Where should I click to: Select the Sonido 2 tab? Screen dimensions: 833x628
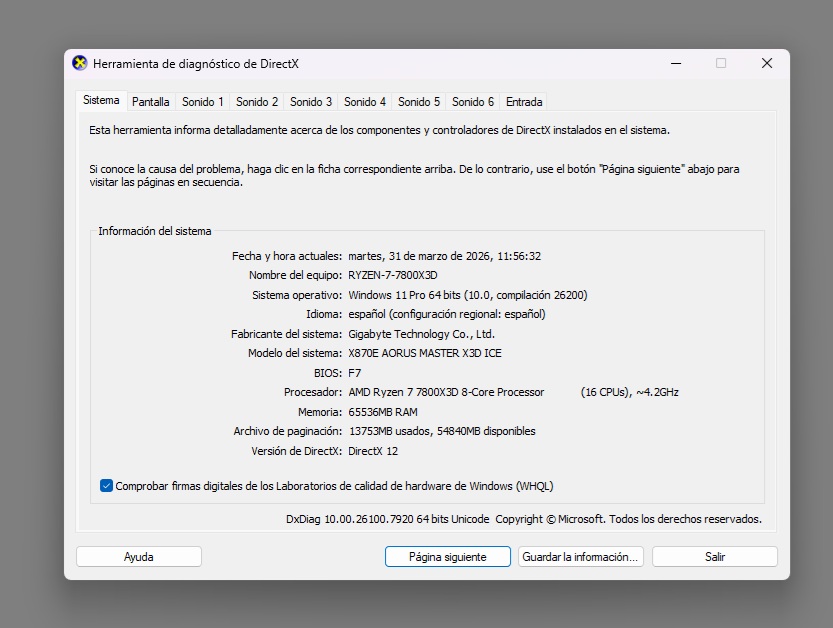pyautogui.click(x=256, y=101)
